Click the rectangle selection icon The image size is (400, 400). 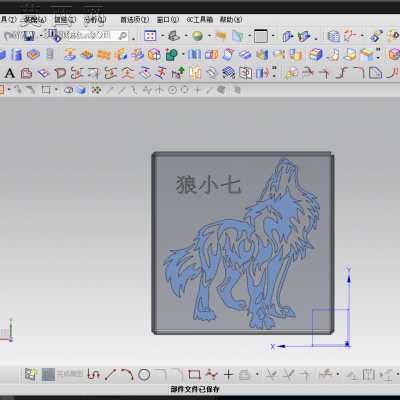coord(46,90)
